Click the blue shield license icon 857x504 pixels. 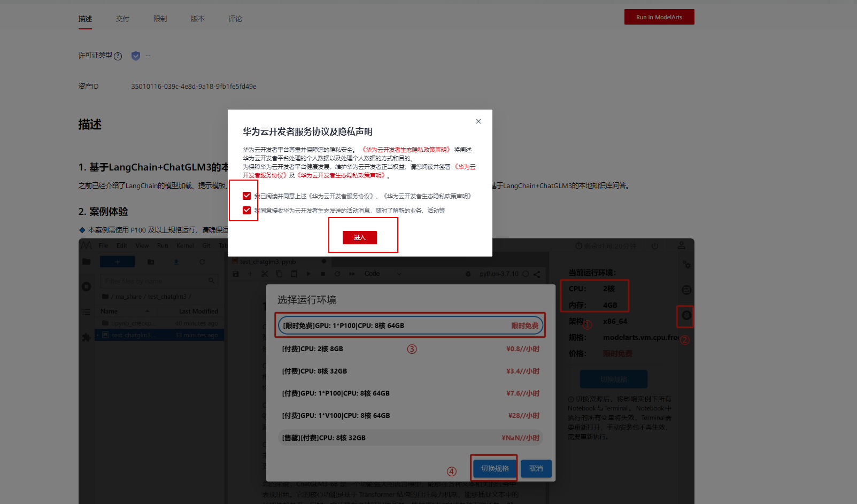tap(136, 56)
